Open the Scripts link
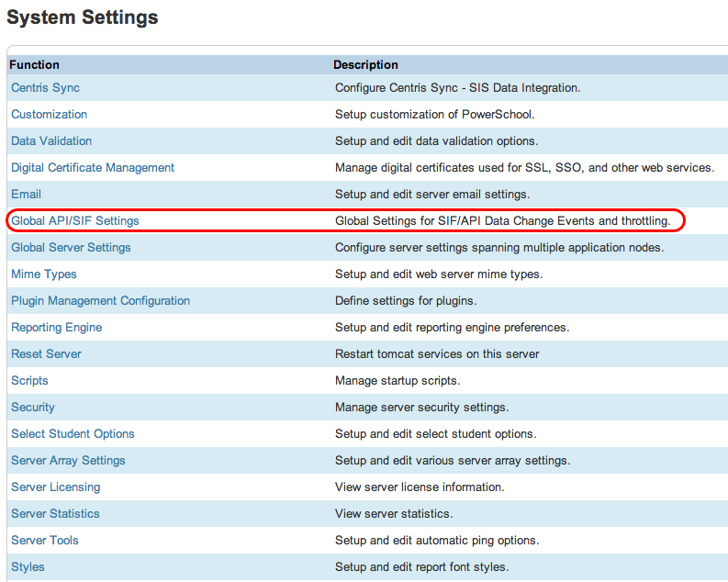This screenshot has height=582, width=728. click(x=29, y=381)
